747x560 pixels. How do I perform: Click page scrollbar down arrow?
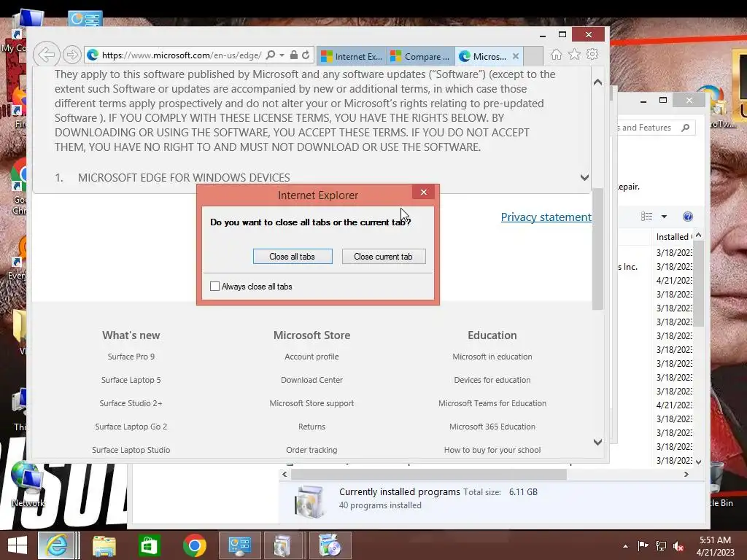(x=597, y=442)
